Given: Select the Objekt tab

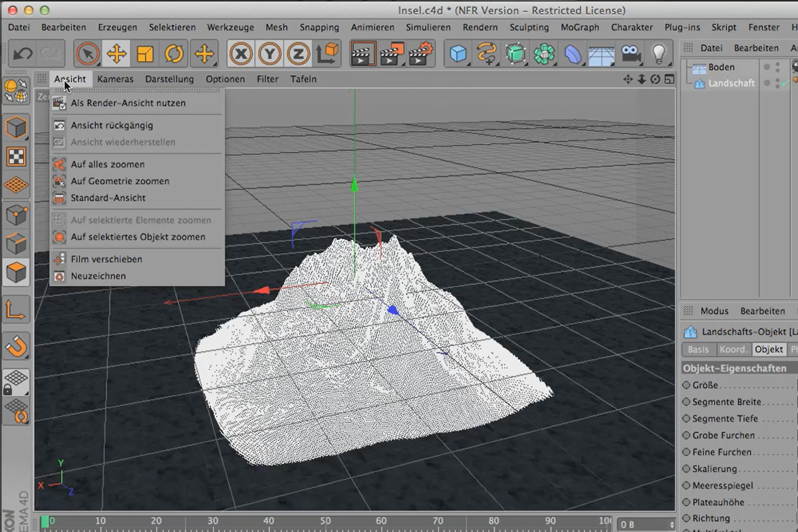Looking at the screenshot, I should point(769,349).
